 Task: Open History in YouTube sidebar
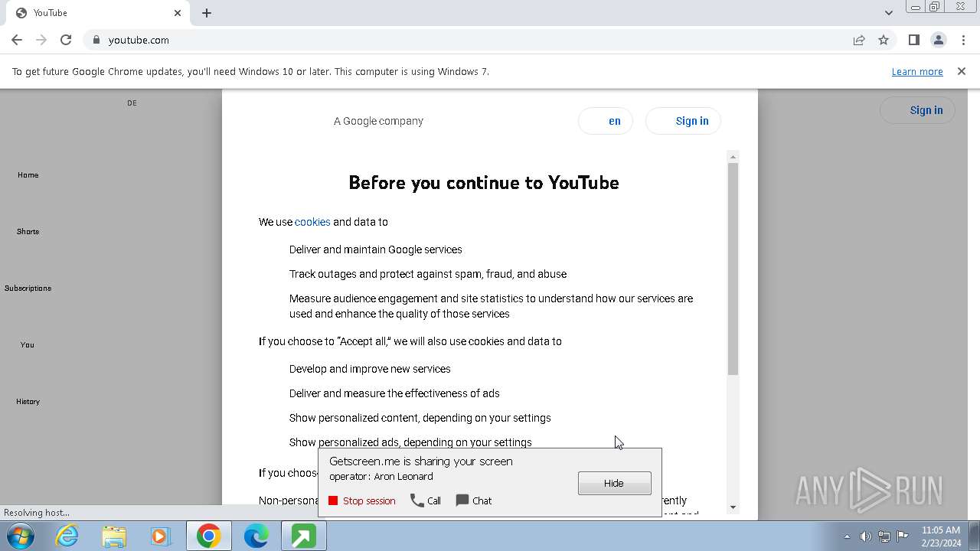[28, 402]
